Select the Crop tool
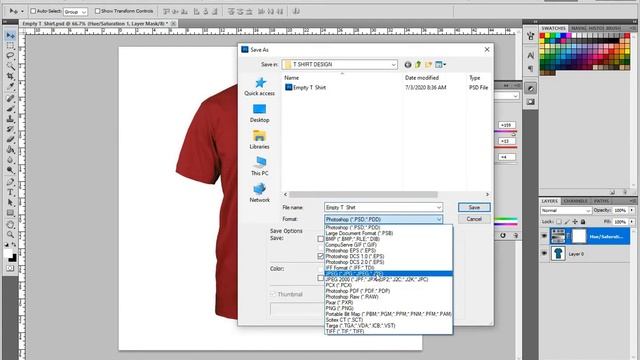This screenshot has height=360, width=640. 10,76
